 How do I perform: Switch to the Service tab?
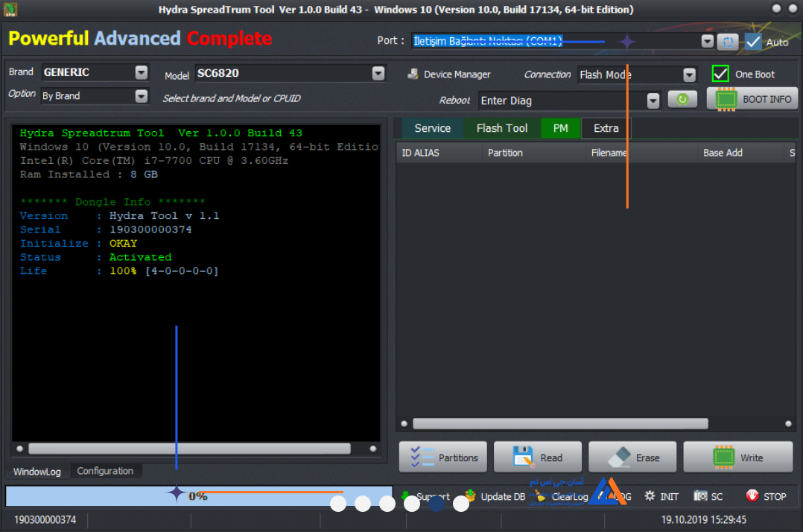click(x=433, y=128)
